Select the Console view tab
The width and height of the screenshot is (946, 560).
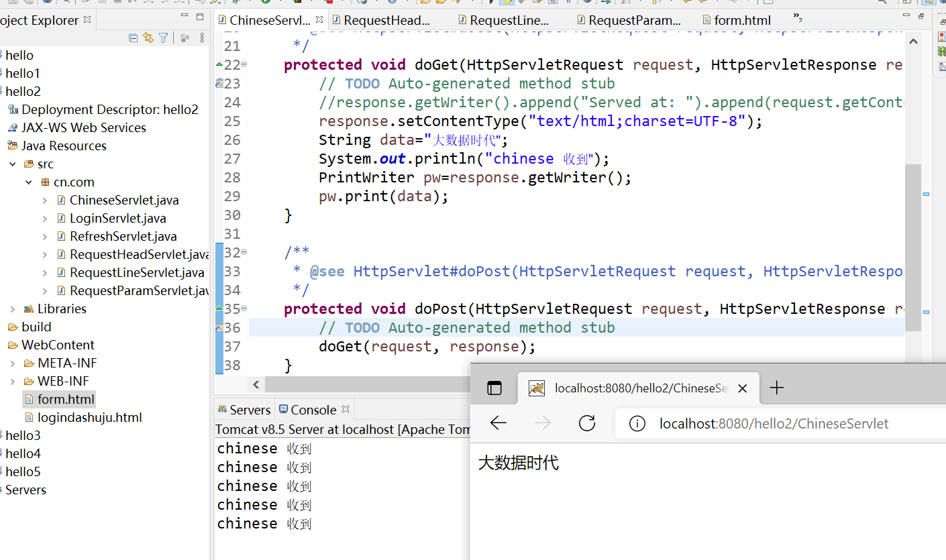coord(307,409)
